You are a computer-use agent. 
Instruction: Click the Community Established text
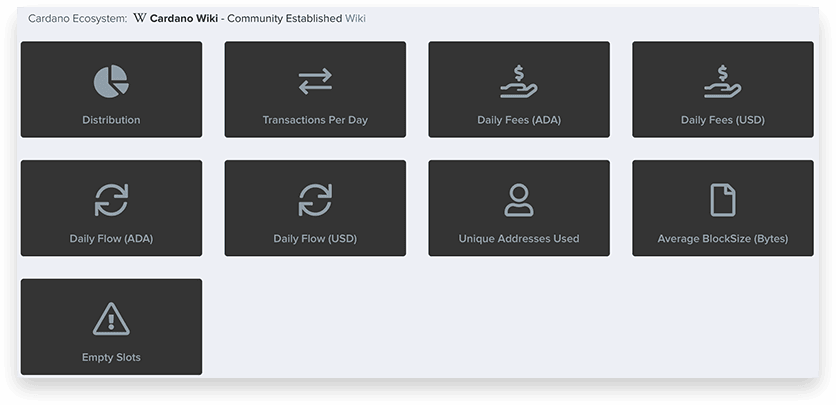285,19
